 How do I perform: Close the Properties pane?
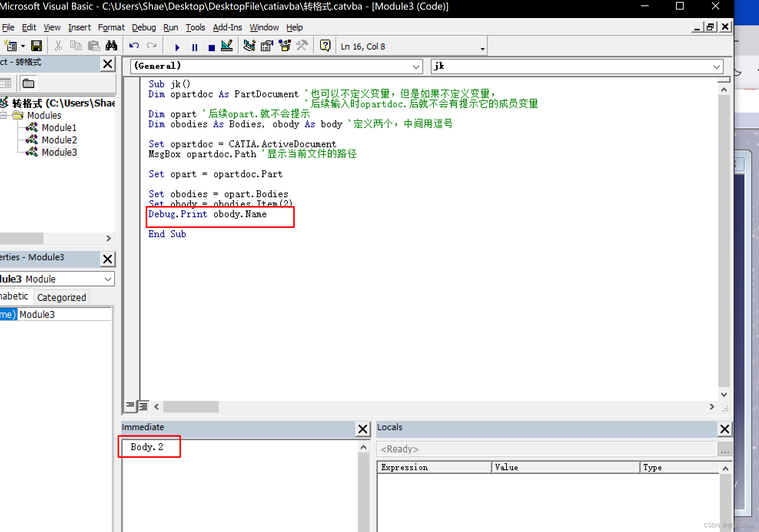click(x=108, y=259)
